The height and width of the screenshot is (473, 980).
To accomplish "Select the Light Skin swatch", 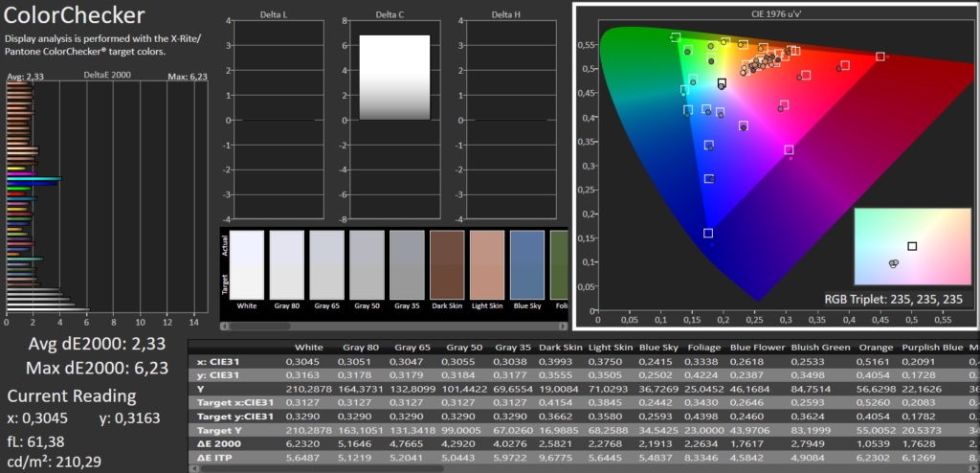I will point(487,266).
